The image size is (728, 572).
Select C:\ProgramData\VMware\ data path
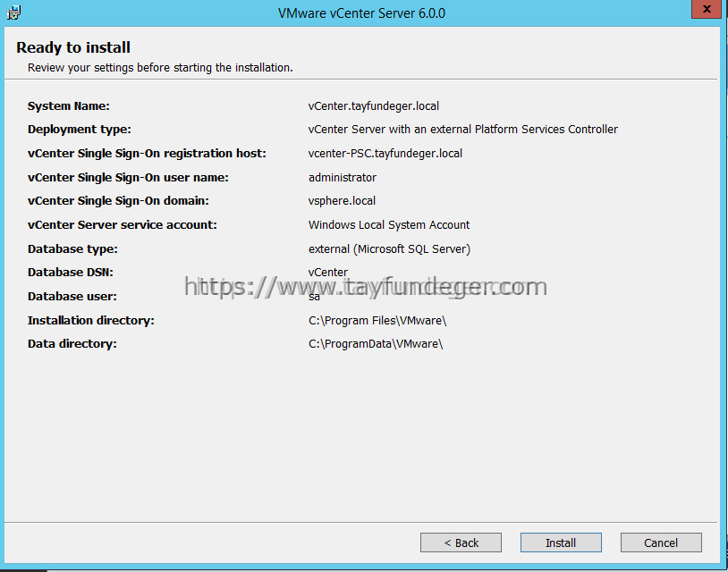coord(375,344)
